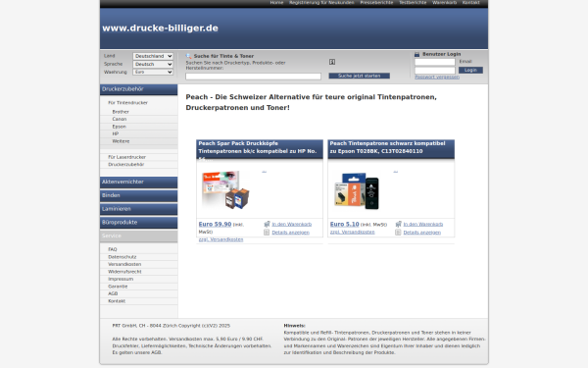Viewport: 588px width, 368px height.
Task: Click the Peach Tintenpatrone schwarz Epson product title
Action: [x=387, y=147]
